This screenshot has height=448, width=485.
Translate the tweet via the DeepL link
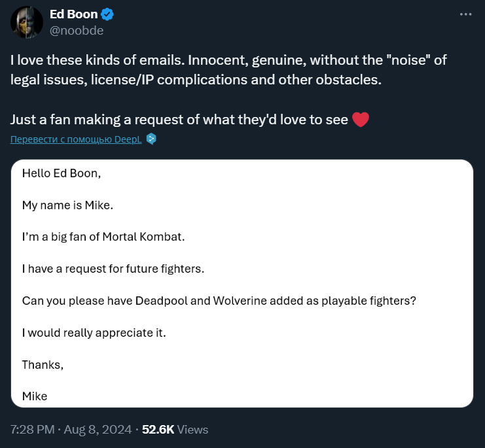click(76, 139)
